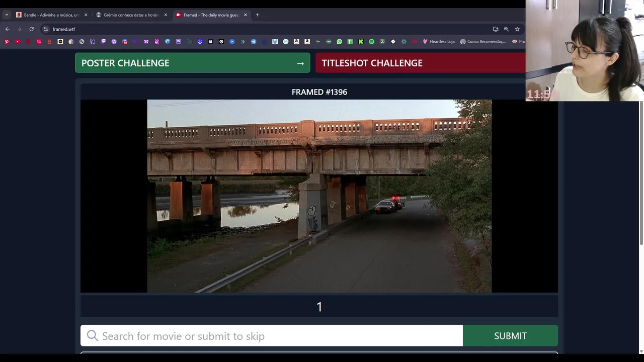Open the Heartless Loja bookmark
This screenshot has height=362, width=644.
(x=438, y=42)
